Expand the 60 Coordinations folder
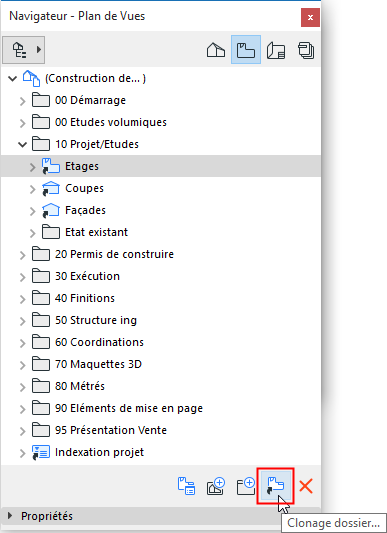 tap(22, 343)
